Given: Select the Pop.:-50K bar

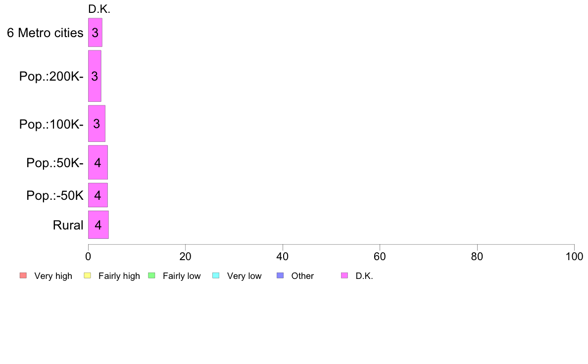Looking at the screenshot, I should coord(98,195).
